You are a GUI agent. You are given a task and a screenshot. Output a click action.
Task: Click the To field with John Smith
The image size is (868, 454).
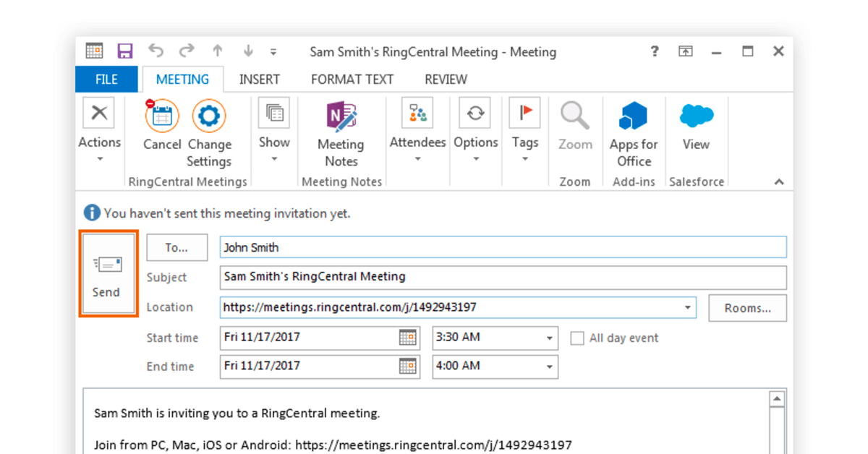(x=503, y=247)
